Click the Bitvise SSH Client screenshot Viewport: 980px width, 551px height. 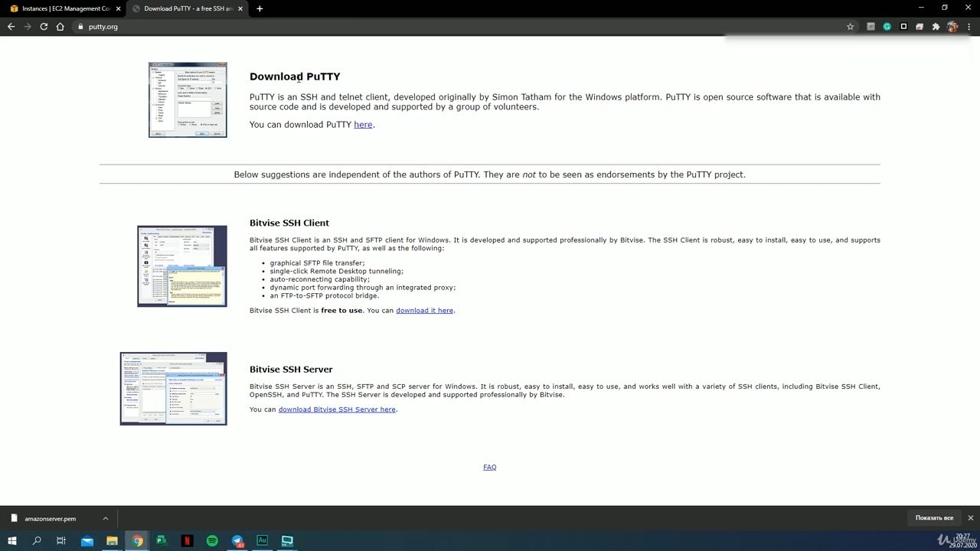[182, 266]
